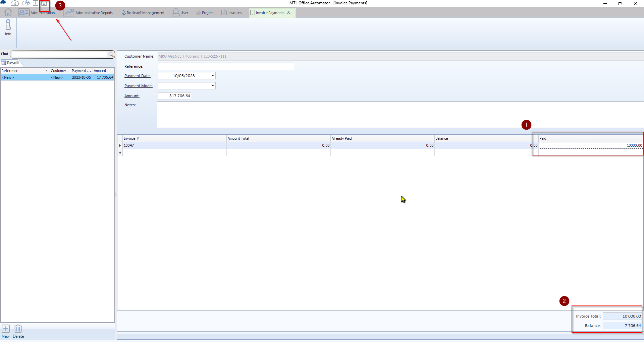
Task: Click the gauge dashboard icon in title bar
Action: click(15, 3)
